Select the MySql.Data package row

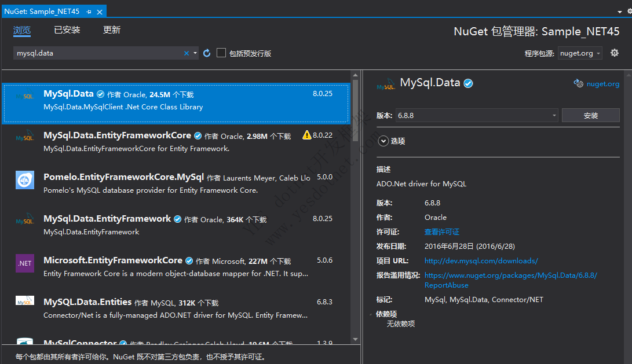[176, 102]
